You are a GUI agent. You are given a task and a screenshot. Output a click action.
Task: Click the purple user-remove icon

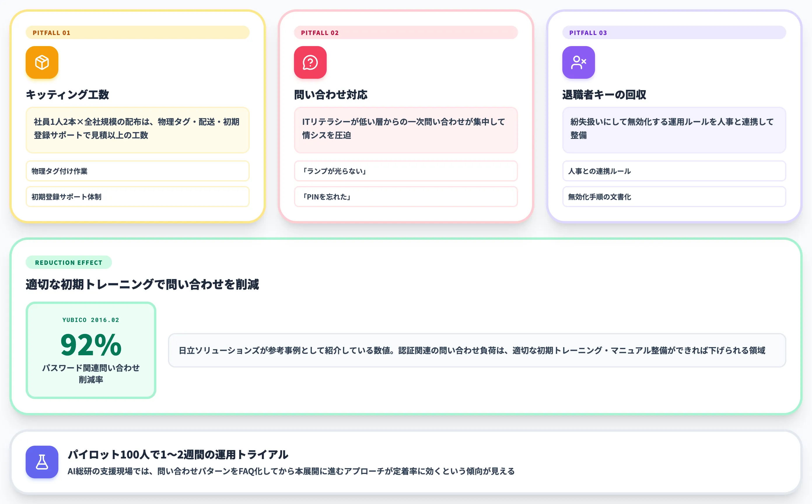pos(578,62)
